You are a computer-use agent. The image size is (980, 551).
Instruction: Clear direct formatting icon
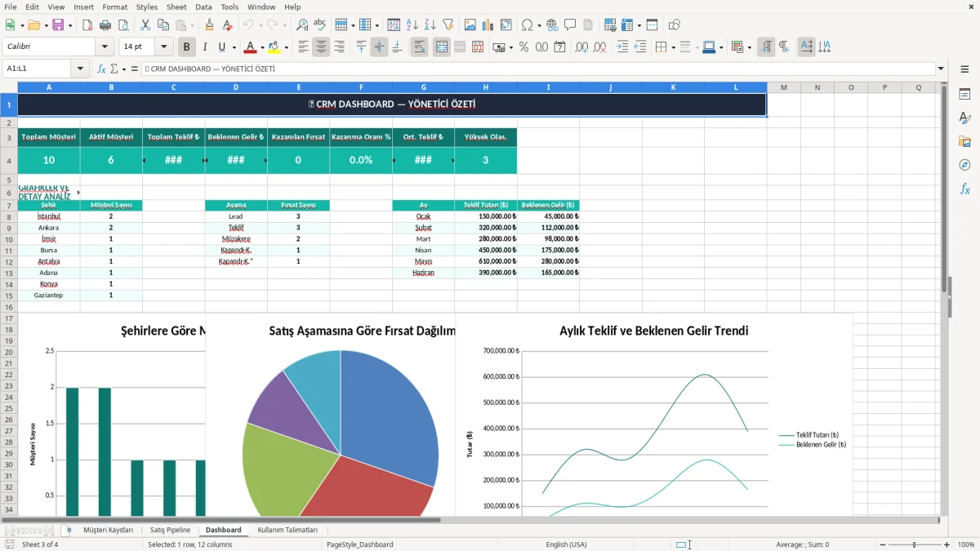pos(226,25)
